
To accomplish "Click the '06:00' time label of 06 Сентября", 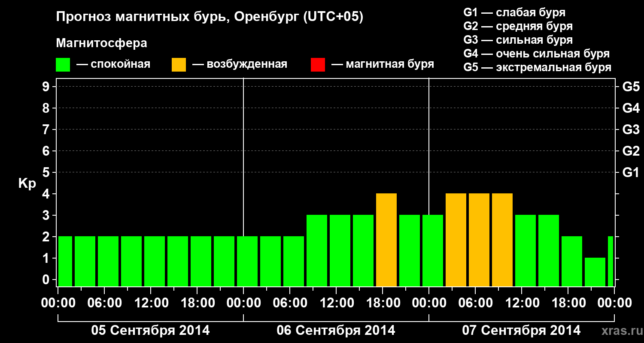I will pyautogui.click(x=291, y=303).
